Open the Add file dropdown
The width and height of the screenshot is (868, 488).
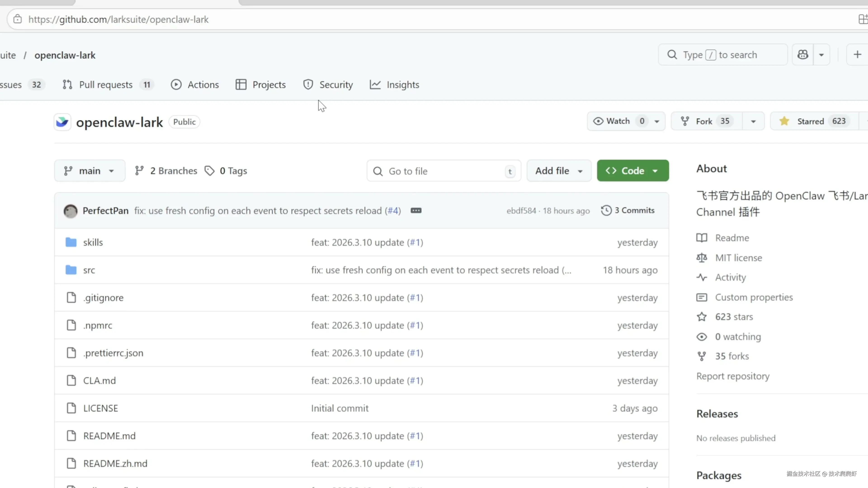559,171
